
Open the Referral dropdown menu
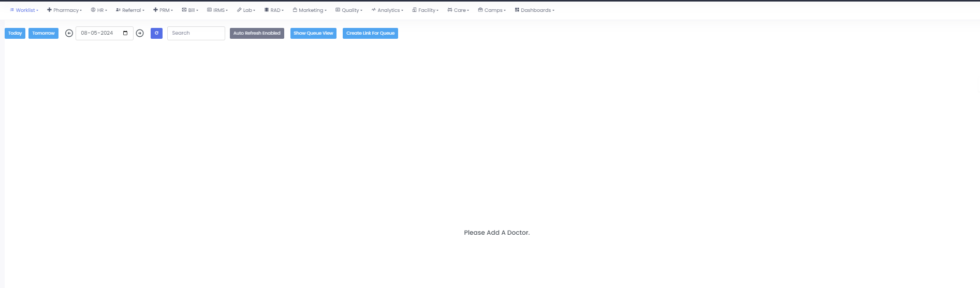130,10
